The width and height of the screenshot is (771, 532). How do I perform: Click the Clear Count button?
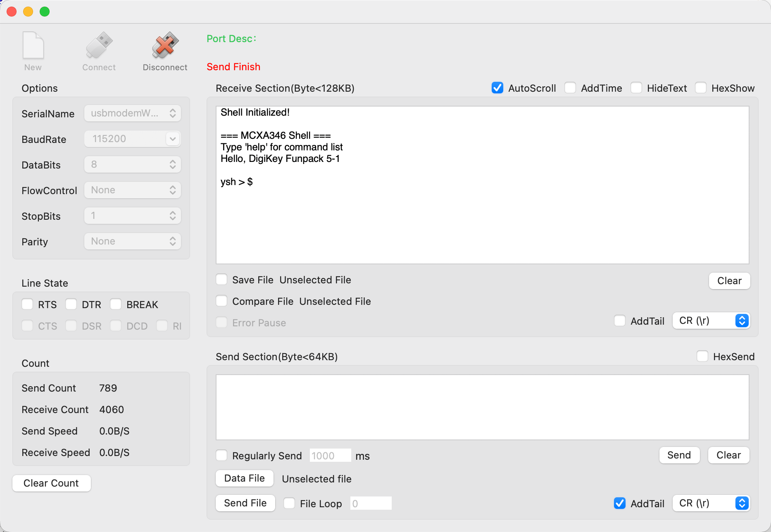[x=52, y=483]
